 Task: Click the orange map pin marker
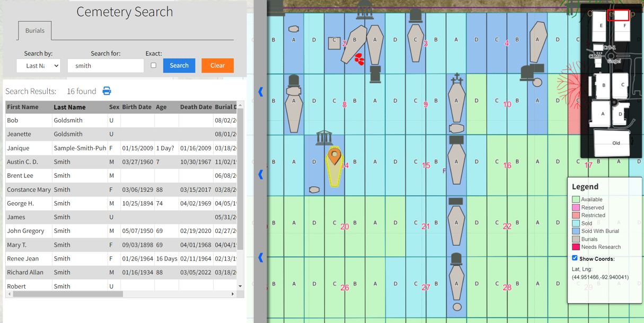pyautogui.click(x=334, y=156)
